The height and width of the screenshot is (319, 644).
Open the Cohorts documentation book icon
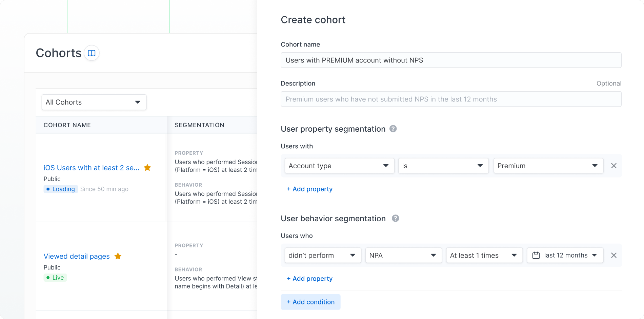point(91,53)
